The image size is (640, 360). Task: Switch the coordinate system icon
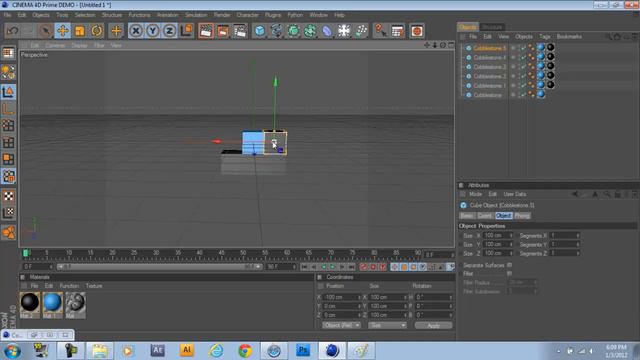pos(187,31)
